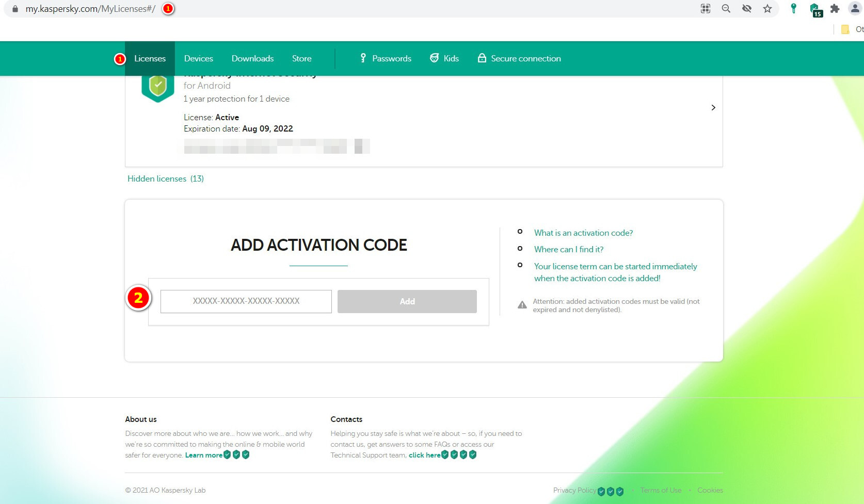Click the Passwords key icon

pyautogui.click(x=363, y=58)
